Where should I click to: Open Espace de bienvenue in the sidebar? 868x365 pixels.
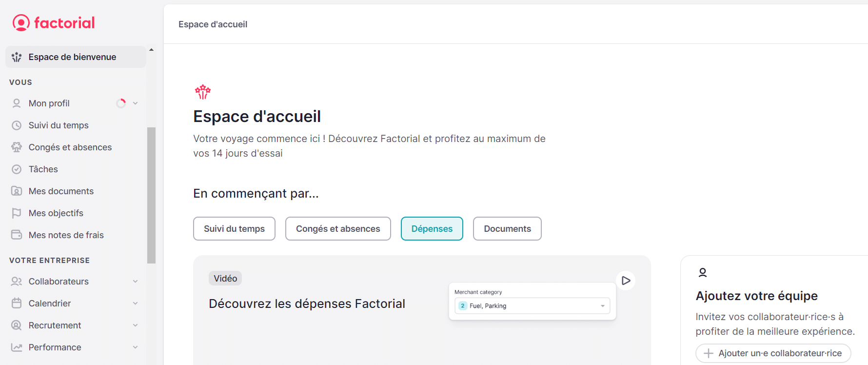coord(76,57)
